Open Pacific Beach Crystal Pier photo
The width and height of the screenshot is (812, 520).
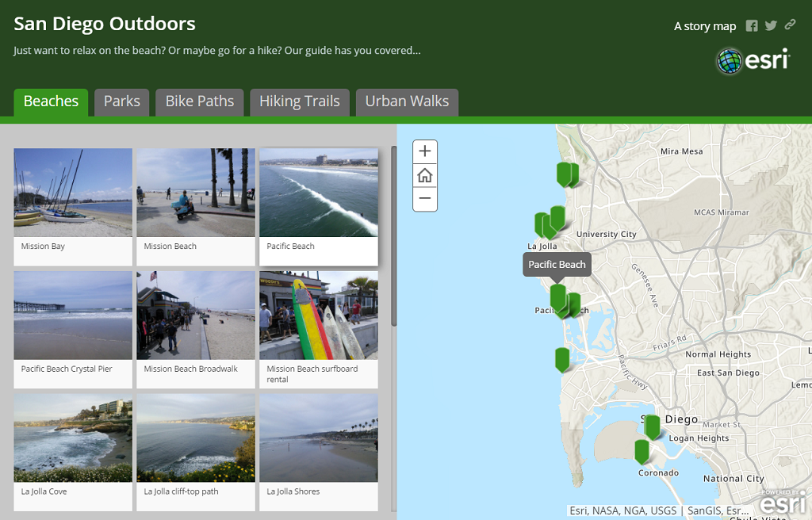click(73, 315)
